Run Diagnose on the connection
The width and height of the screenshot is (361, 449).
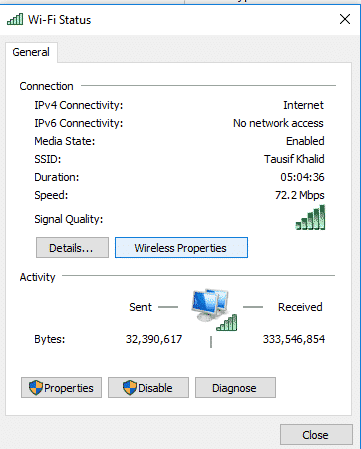[235, 388]
